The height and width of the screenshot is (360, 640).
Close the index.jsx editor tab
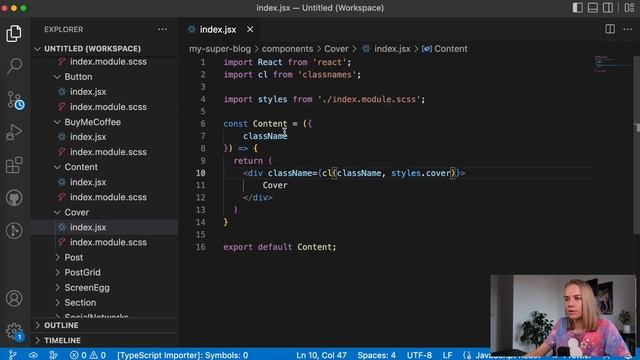pos(250,29)
